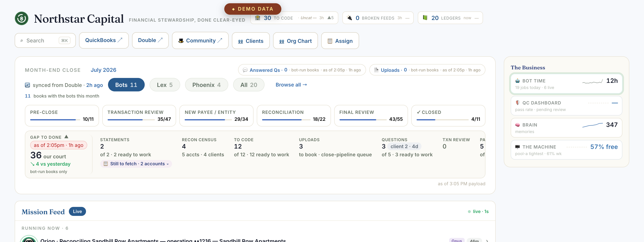Open the QC Dashboard card
This screenshot has height=242, width=644.
567,106
